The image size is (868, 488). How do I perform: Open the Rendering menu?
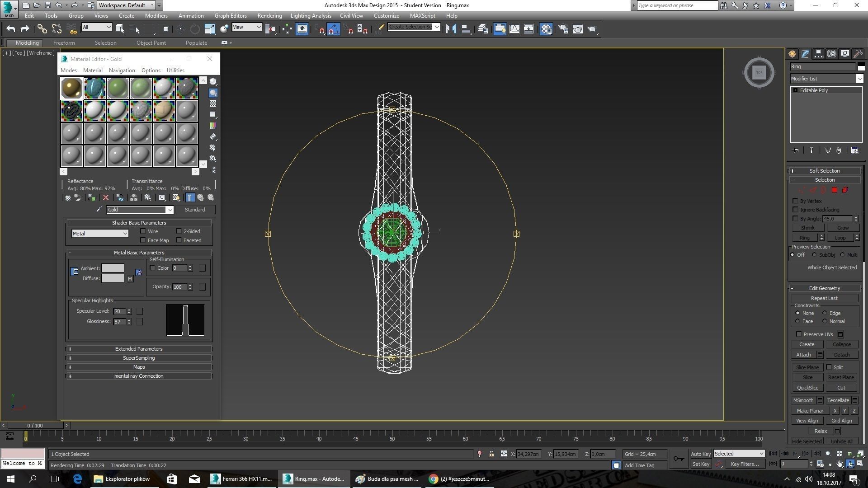pos(269,15)
